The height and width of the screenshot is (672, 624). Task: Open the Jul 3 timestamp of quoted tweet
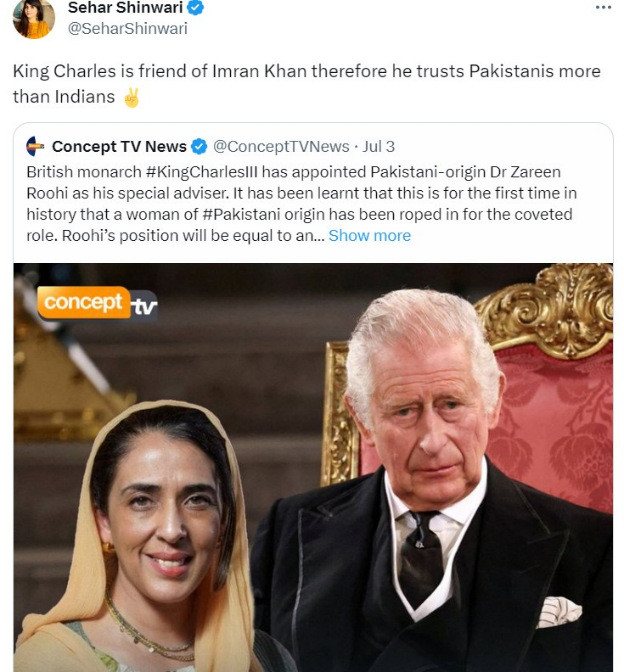(378, 147)
